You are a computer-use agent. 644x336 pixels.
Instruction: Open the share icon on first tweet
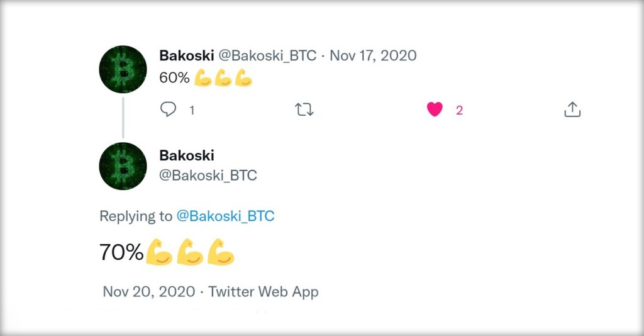click(572, 110)
